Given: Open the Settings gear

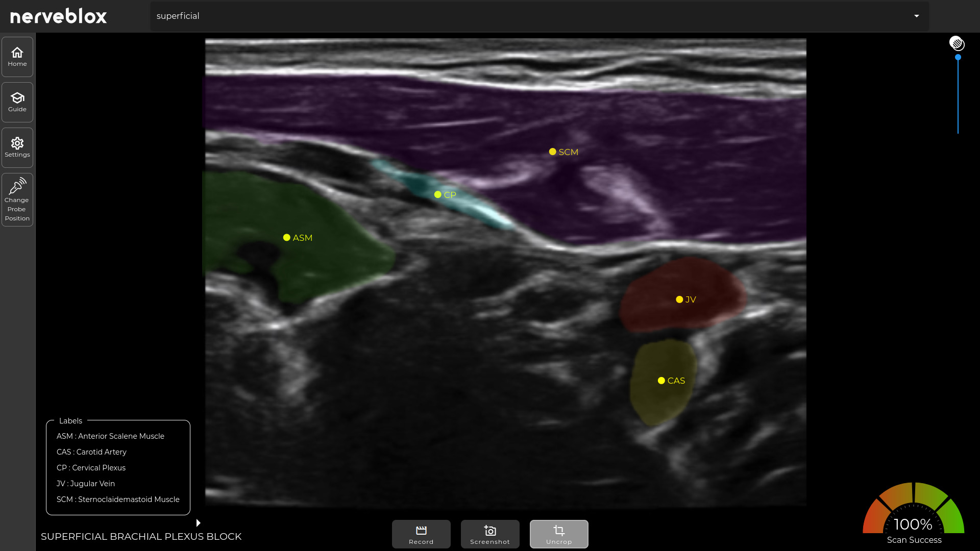Looking at the screenshot, I should point(17,147).
